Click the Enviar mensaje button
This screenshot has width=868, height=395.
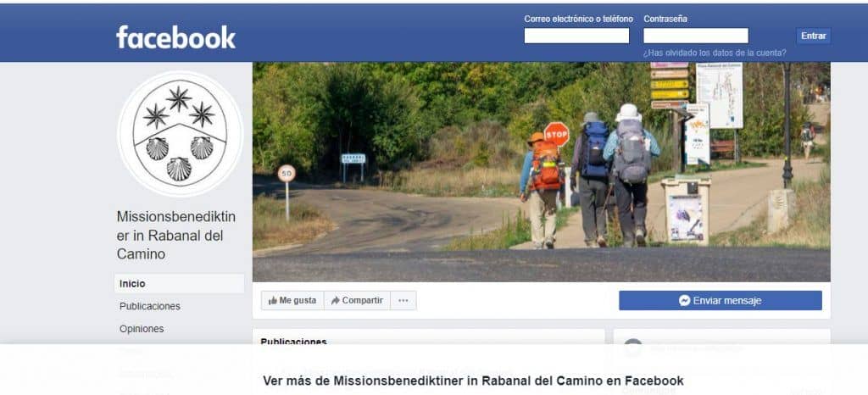721,300
